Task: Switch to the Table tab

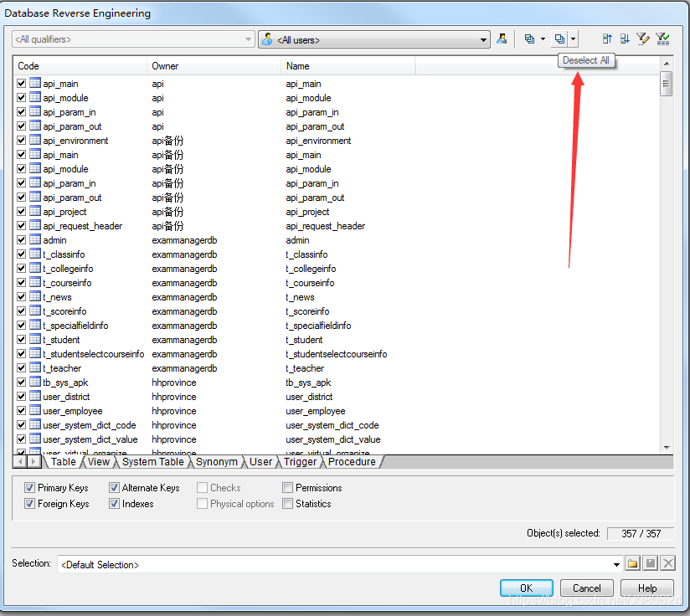Action: click(x=64, y=462)
